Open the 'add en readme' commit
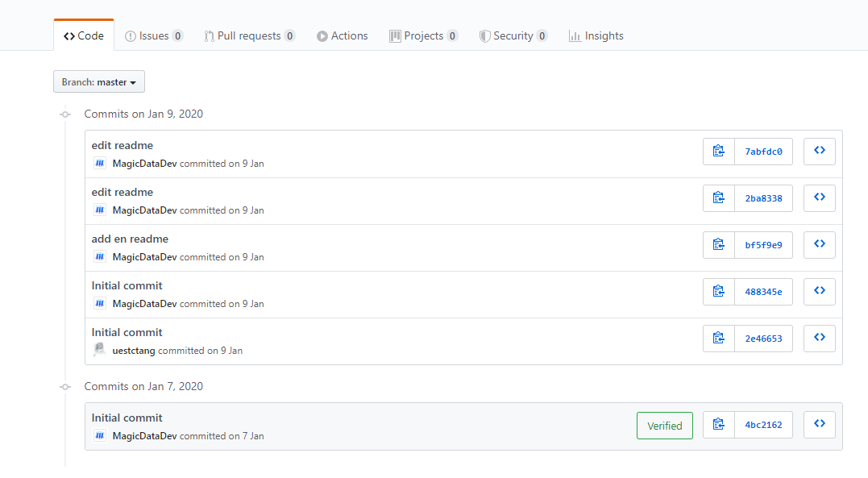This screenshot has width=868, height=478. pyautogui.click(x=130, y=239)
